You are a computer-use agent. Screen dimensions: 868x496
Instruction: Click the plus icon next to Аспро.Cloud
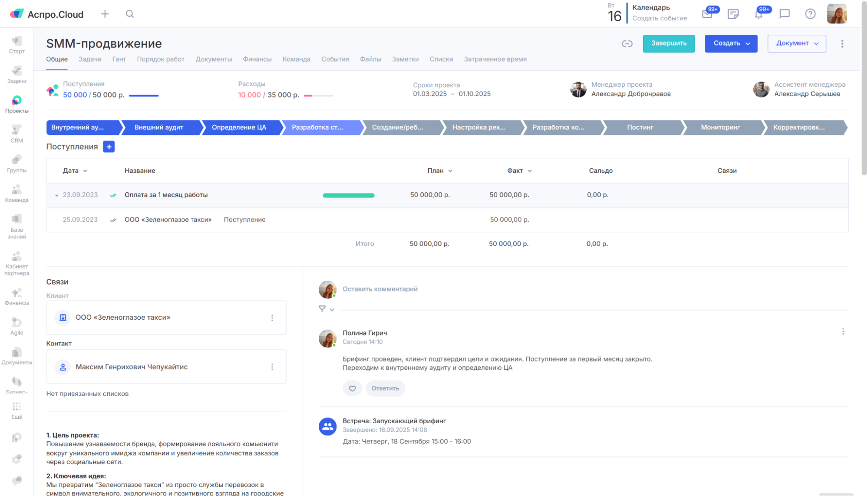coord(105,14)
